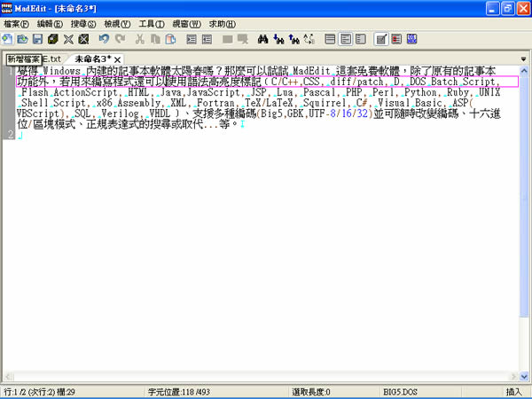532x399 pixels.
Task: Click the BIG5.DOS encoding status field
Action: pyautogui.click(x=401, y=392)
